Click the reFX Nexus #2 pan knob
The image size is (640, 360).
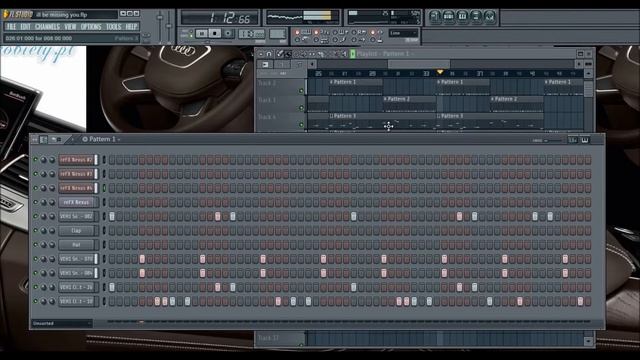43,160
